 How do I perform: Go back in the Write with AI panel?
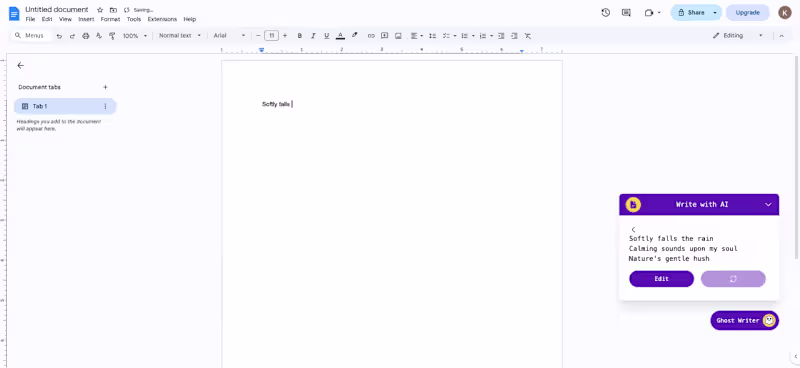click(633, 230)
